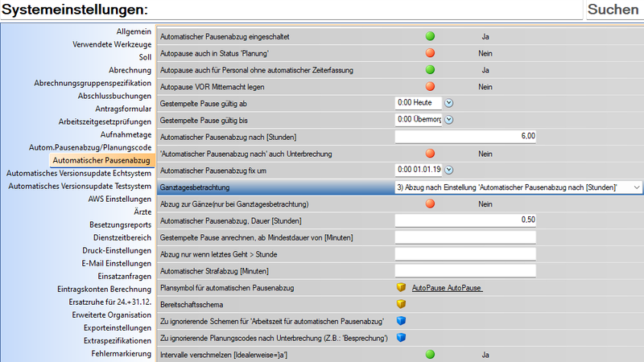644x362 pixels.
Task: Toggle Abzug zur Gänze red indicator
Action: coord(430,204)
